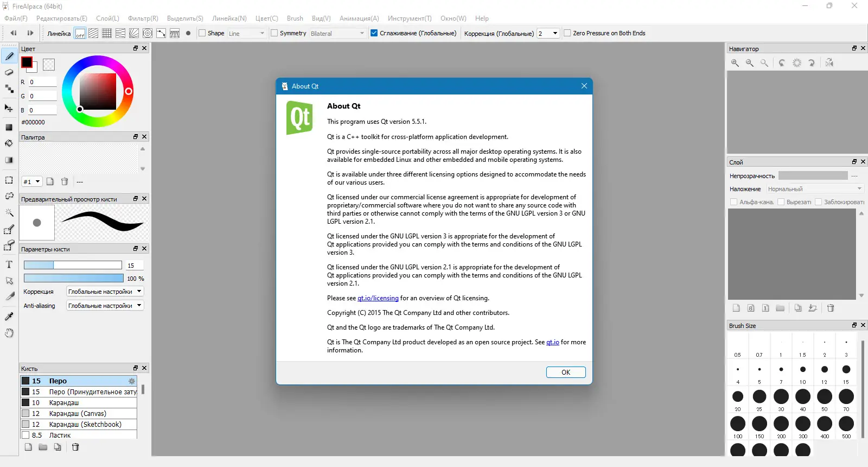Click the brush opacity 100% slider
The height and width of the screenshot is (467, 868).
73,278
